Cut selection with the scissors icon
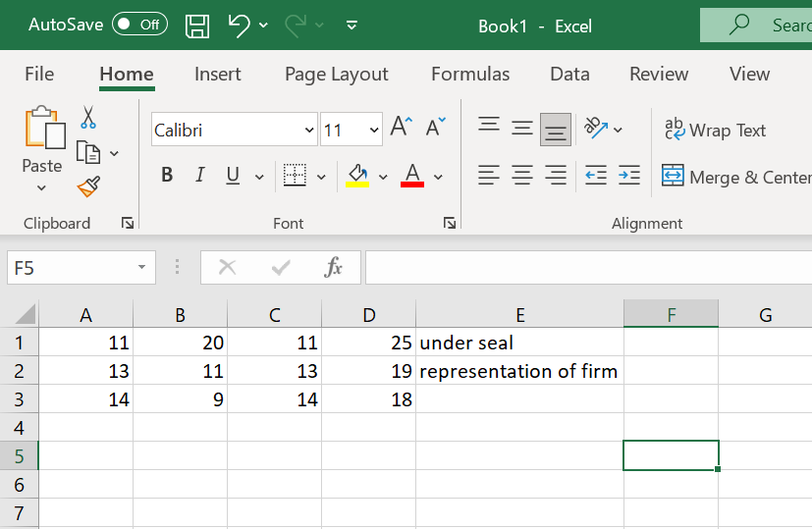Screen dimensions: 812x529 click(88, 118)
